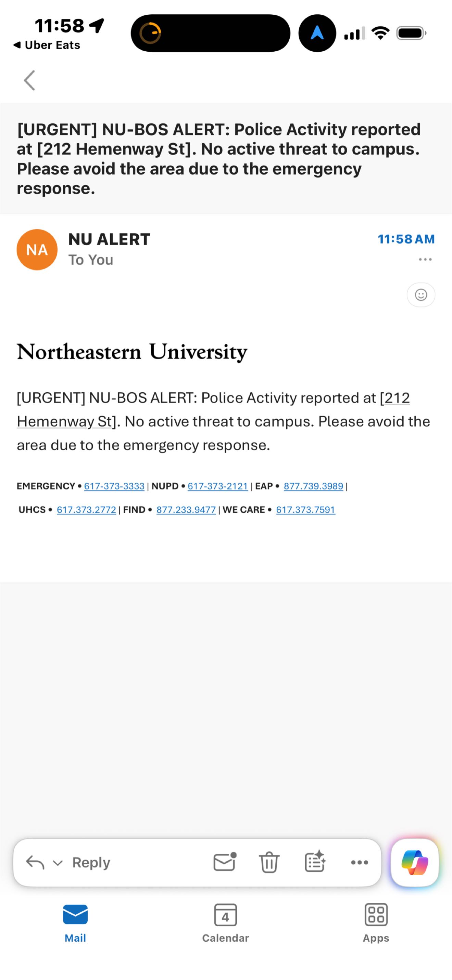Tap the NA sender avatar
This screenshot has width=452, height=980.
[37, 250]
